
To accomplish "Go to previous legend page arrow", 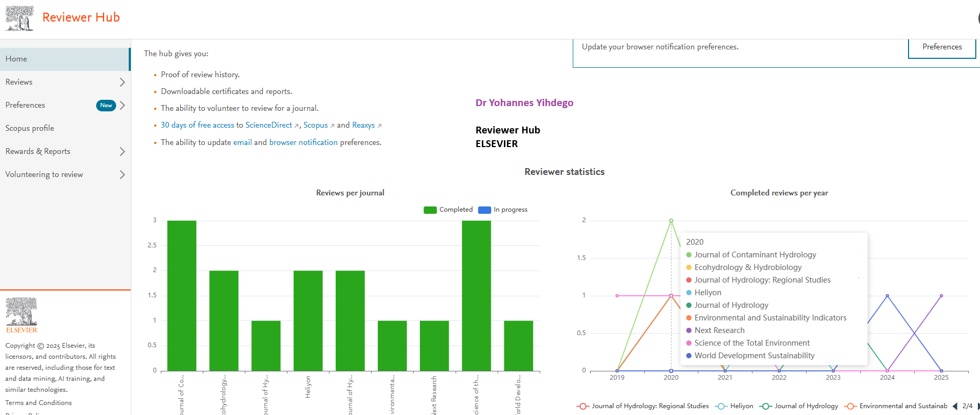I will coord(955,406).
